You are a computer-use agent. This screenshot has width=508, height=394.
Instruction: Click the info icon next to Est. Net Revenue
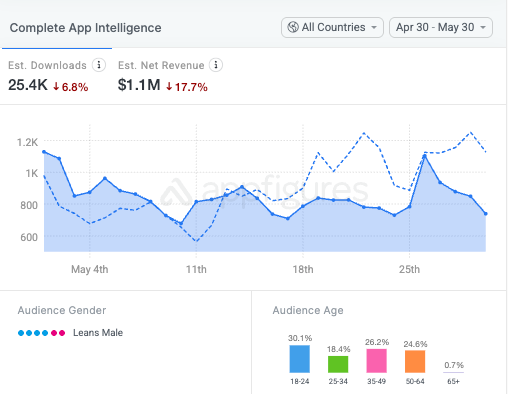click(216, 65)
